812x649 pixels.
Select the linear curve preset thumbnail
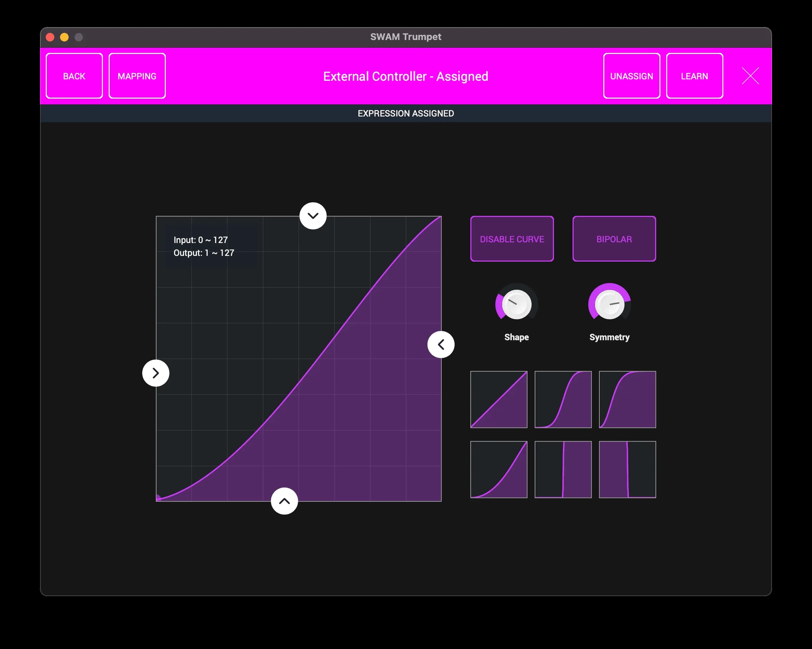pos(499,399)
